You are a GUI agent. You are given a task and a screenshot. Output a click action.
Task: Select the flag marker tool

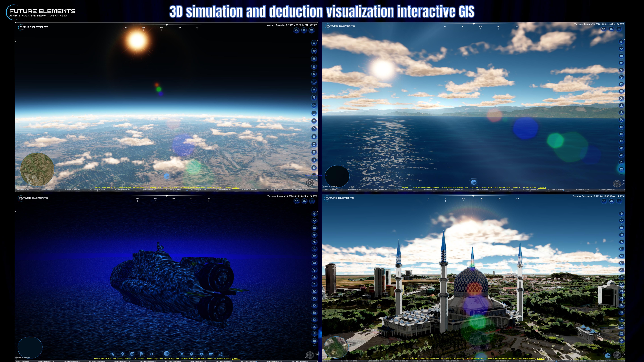coord(142,354)
